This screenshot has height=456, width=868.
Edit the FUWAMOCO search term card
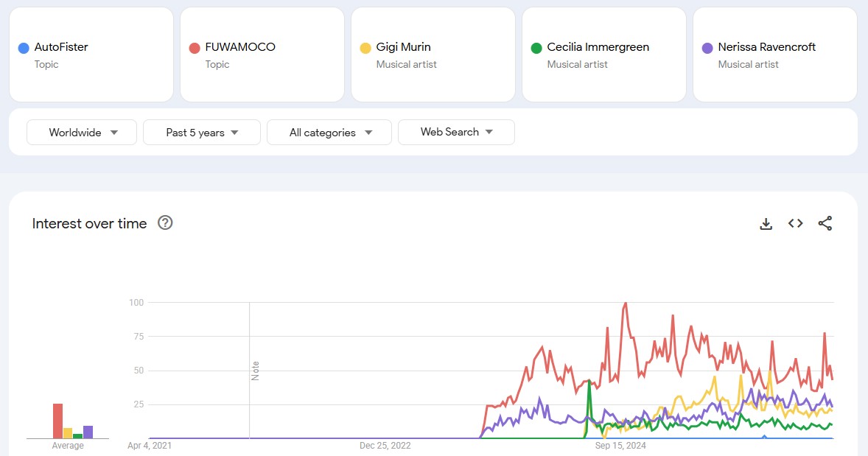262,55
